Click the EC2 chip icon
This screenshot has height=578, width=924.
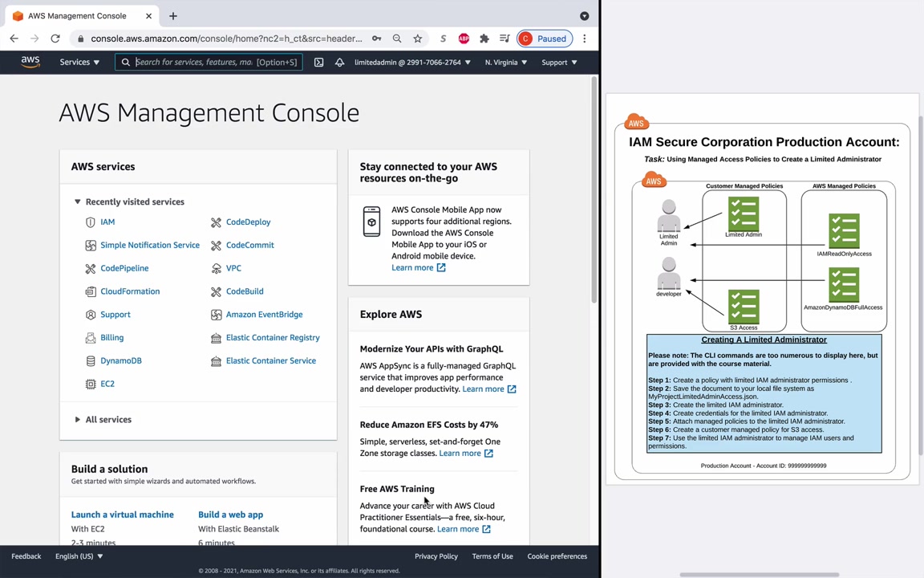90,384
